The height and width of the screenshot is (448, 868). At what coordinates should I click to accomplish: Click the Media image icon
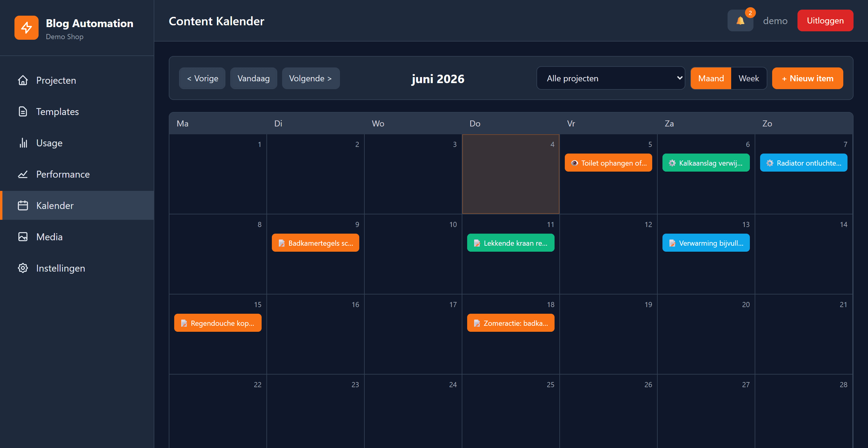[x=23, y=237]
